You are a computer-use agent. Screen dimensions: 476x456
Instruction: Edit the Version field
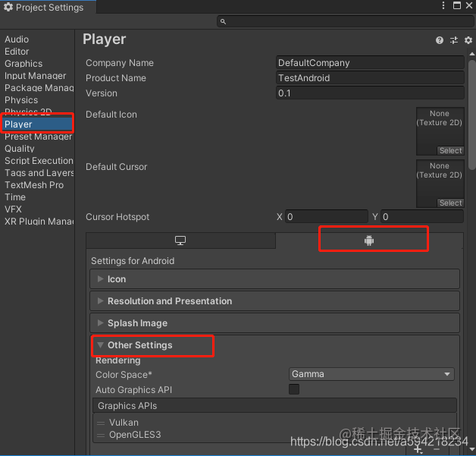(x=370, y=93)
